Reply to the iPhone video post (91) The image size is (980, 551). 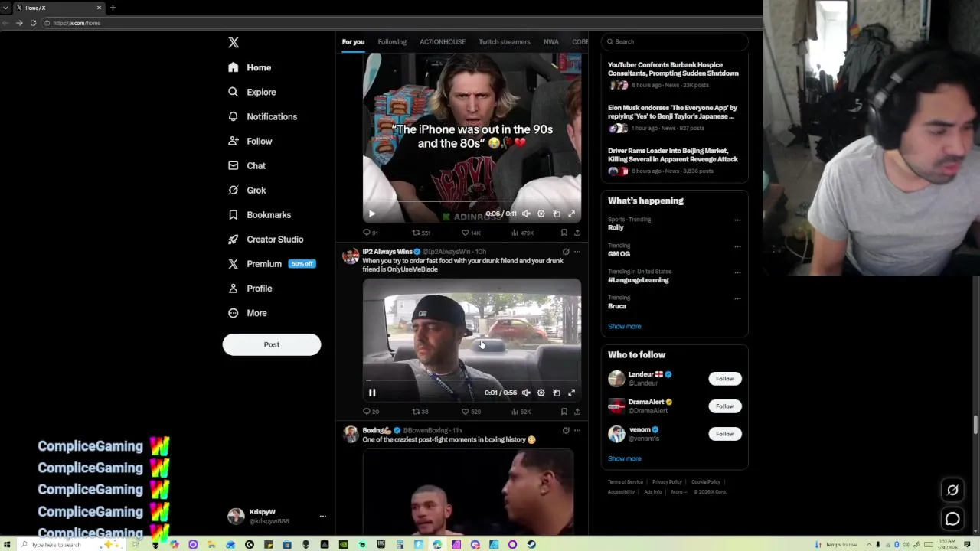pos(371,233)
